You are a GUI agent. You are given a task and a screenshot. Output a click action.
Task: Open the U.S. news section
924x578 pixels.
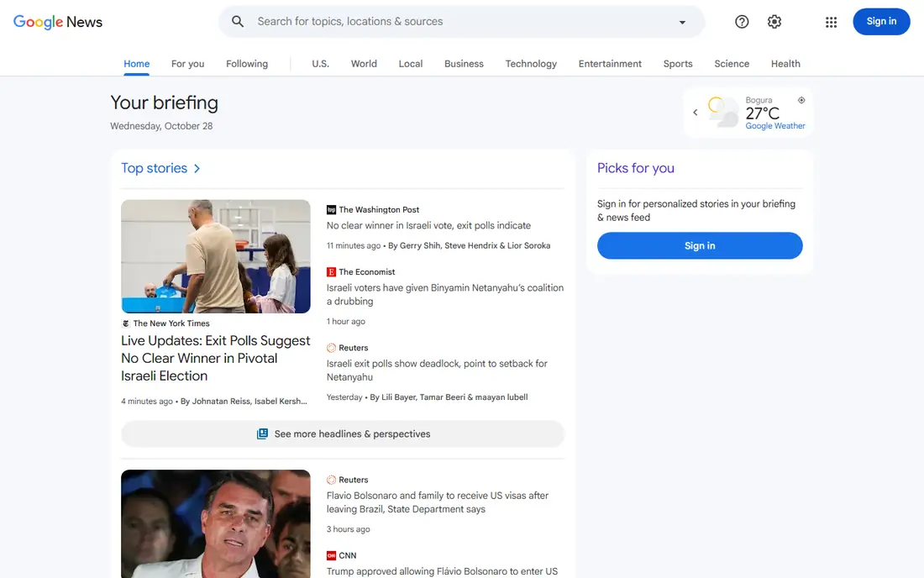click(321, 64)
